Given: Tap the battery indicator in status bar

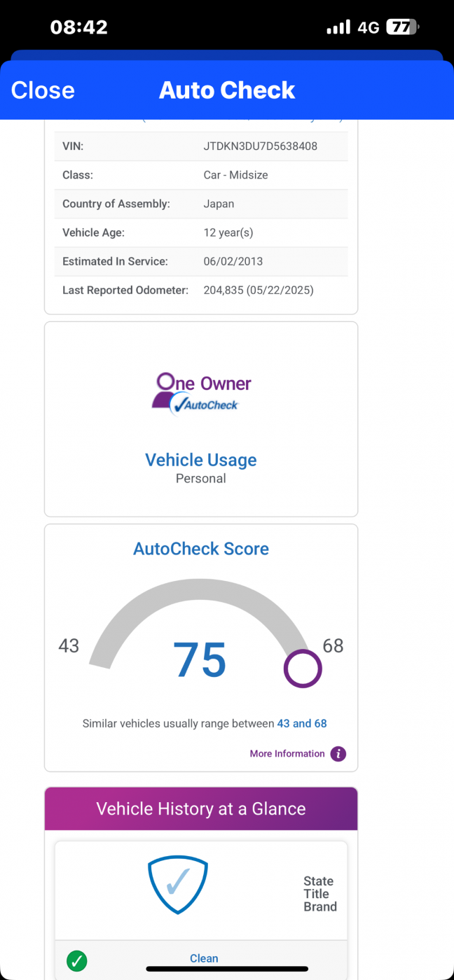Looking at the screenshot, I should tap(404, 27).
